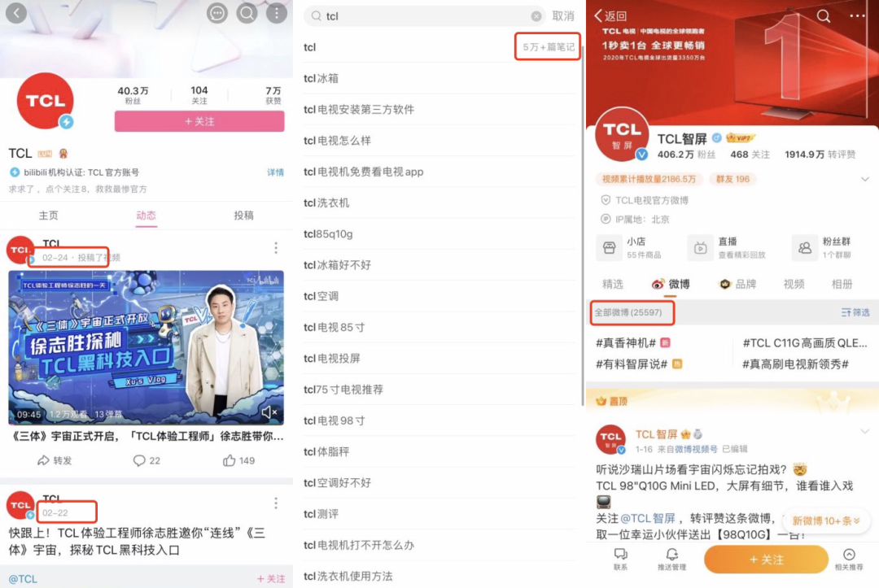Choose the 'tcl电视安装第三方软件' suggestion
This screenshot has width=879, height=588.
click(x=441, y=109)
